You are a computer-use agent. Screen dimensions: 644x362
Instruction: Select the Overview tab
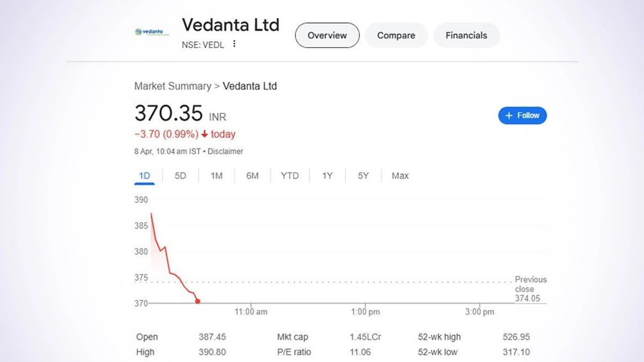[327, 35]
